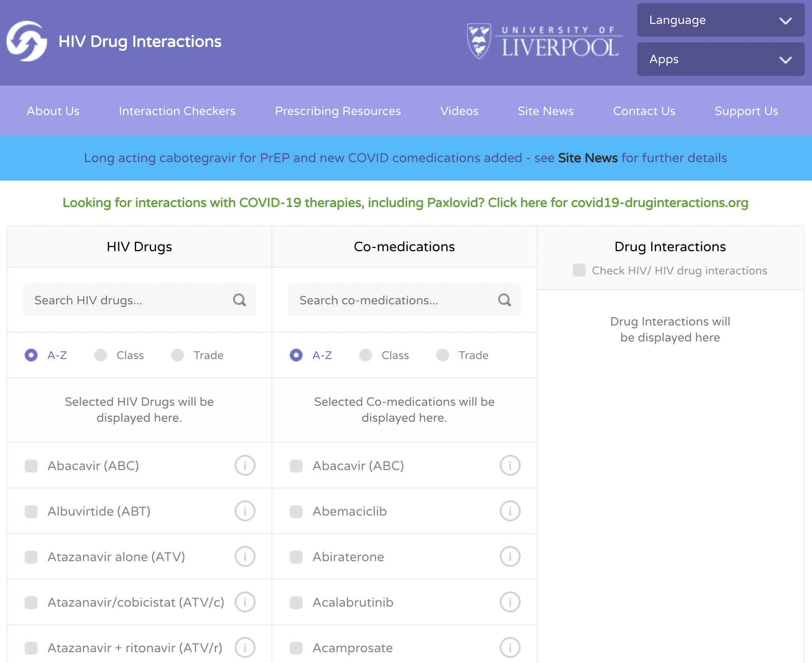Tick the Acamprosate checkbox
This screenshot has width=812, height=663.
296,648
